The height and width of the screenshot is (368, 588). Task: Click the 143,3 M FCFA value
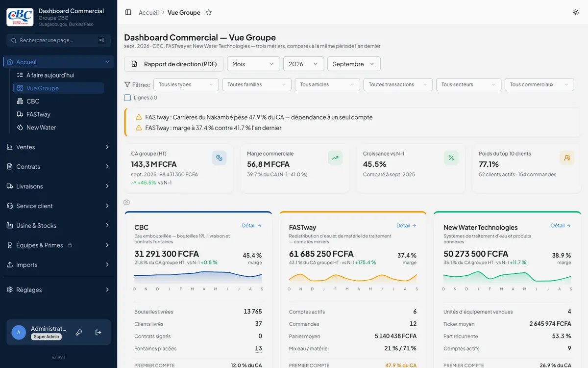154,164
